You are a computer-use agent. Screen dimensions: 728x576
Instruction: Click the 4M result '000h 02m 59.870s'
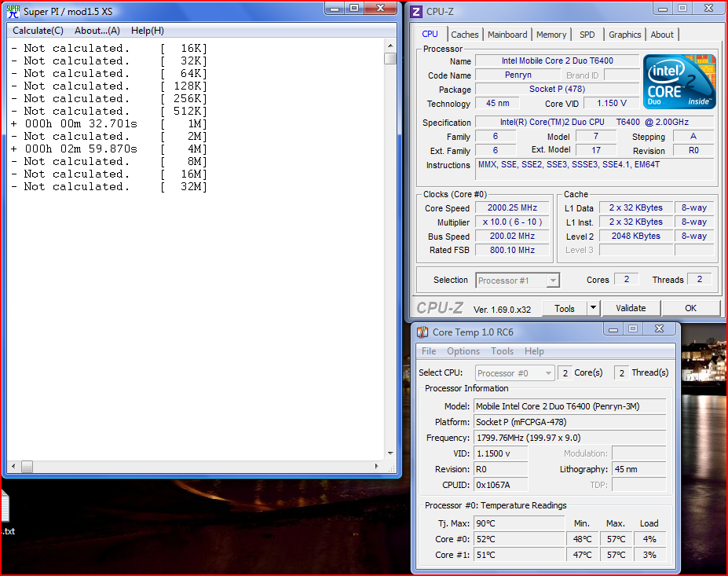81,149
